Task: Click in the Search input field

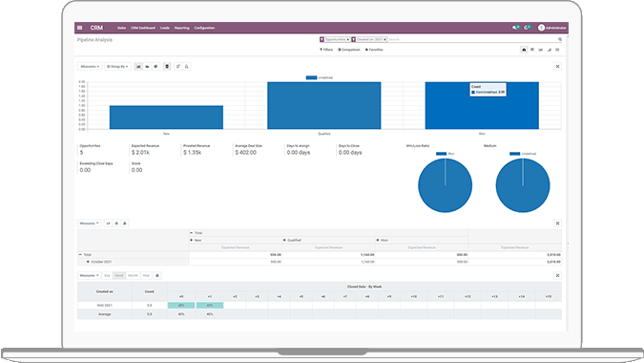Action: 472,39
